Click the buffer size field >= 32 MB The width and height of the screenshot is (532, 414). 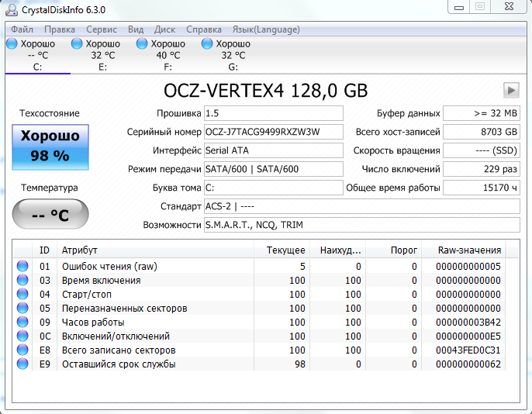click(482, 113)
